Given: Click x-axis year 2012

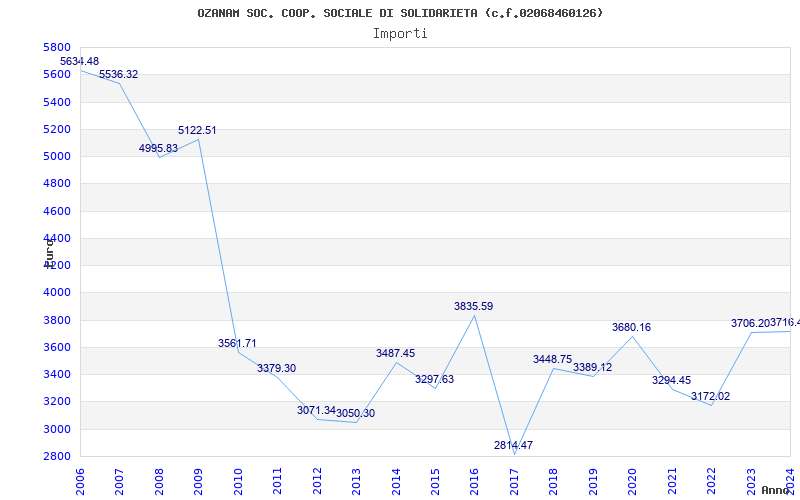Looking at the screenshot, I should point(317,481).
